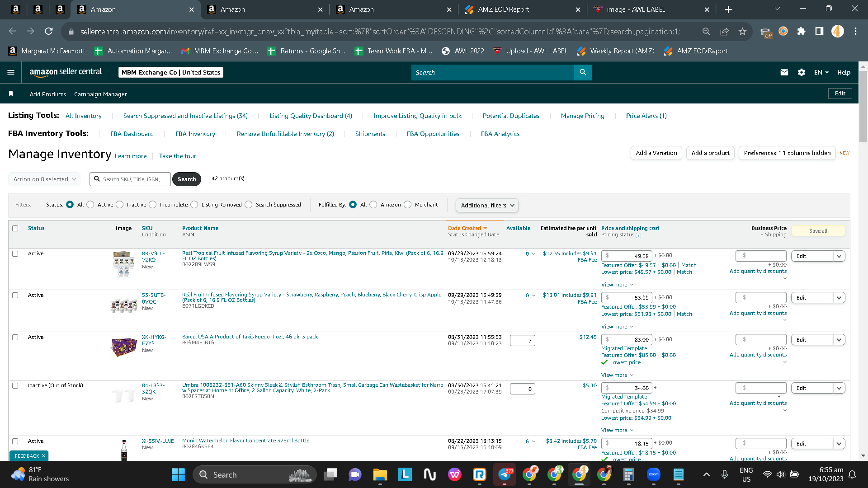The width and height of the screenshot is (868, 488).
Task: Open the Manage Pricing tool
Action: (583, 116)
